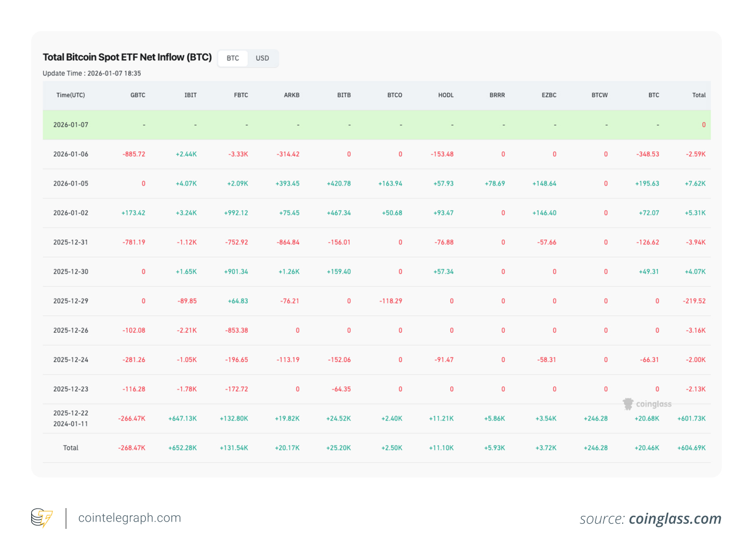Click the EZBC column header
This screenshot has height=560, width=753.
[548, 95]
